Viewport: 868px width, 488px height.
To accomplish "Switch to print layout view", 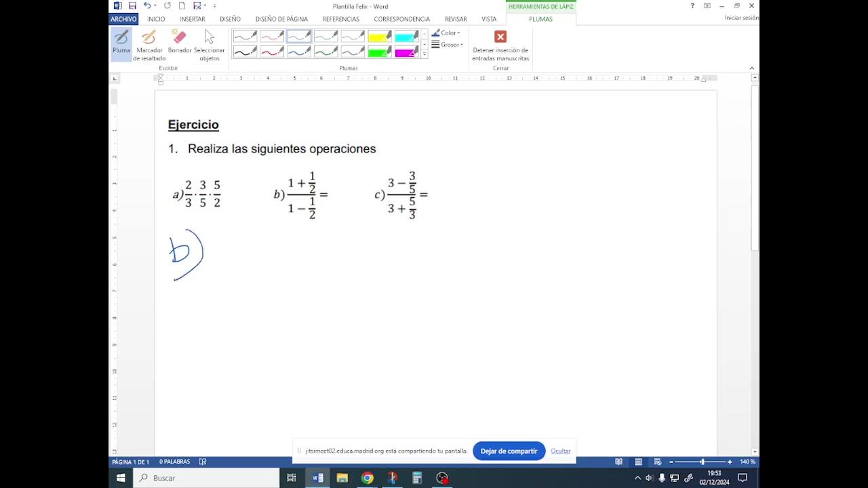I will [x=638, y=462].
